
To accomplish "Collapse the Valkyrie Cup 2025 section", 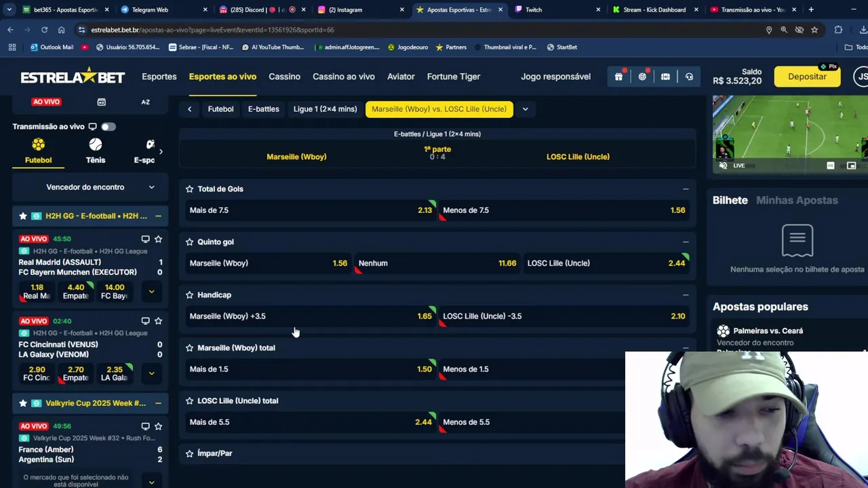I will tap(158, 403).
